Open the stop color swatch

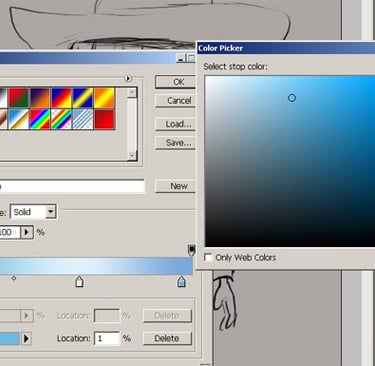[x=10, y=338]
